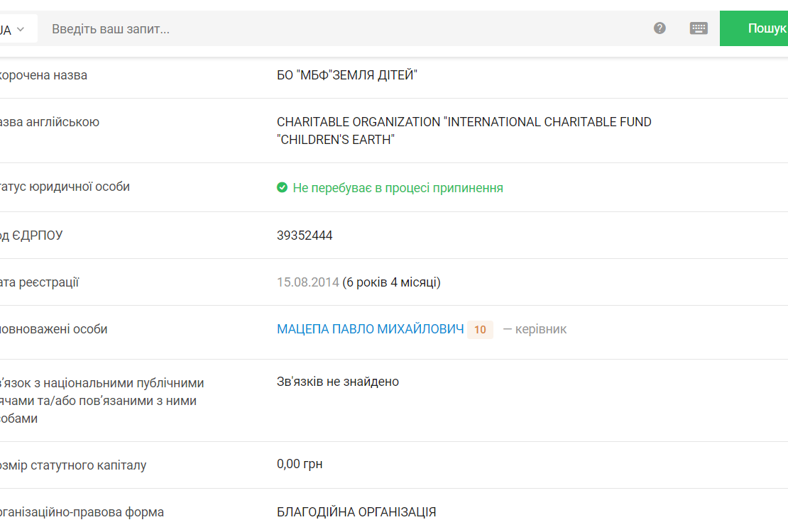Click the '— керівник' role label
The width and height of the screenshot is (788, 532).
coord(535,329)
